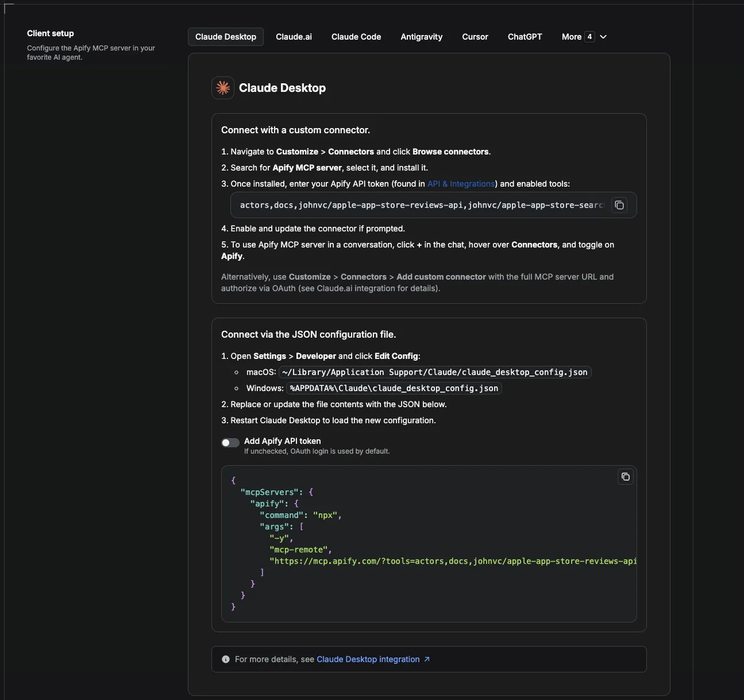Click the external link arrow icon

[x=427, y=659]
